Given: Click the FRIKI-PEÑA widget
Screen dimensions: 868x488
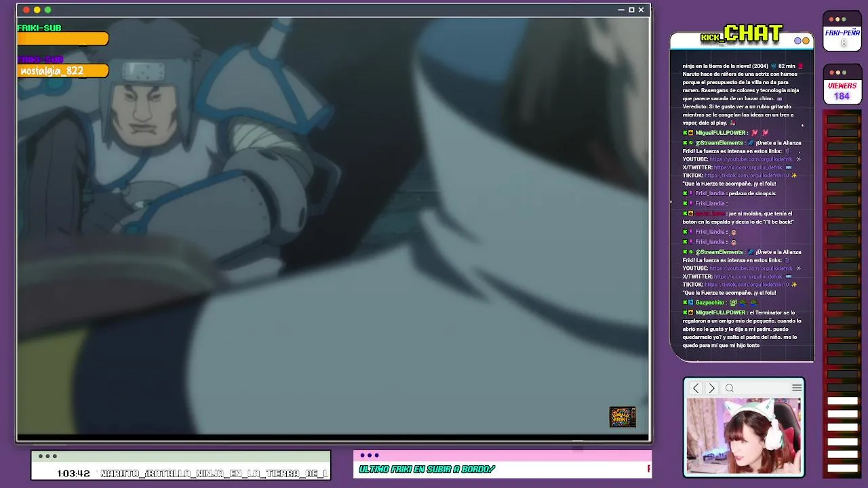Looking at the screenshot, I should click(842, 31).
